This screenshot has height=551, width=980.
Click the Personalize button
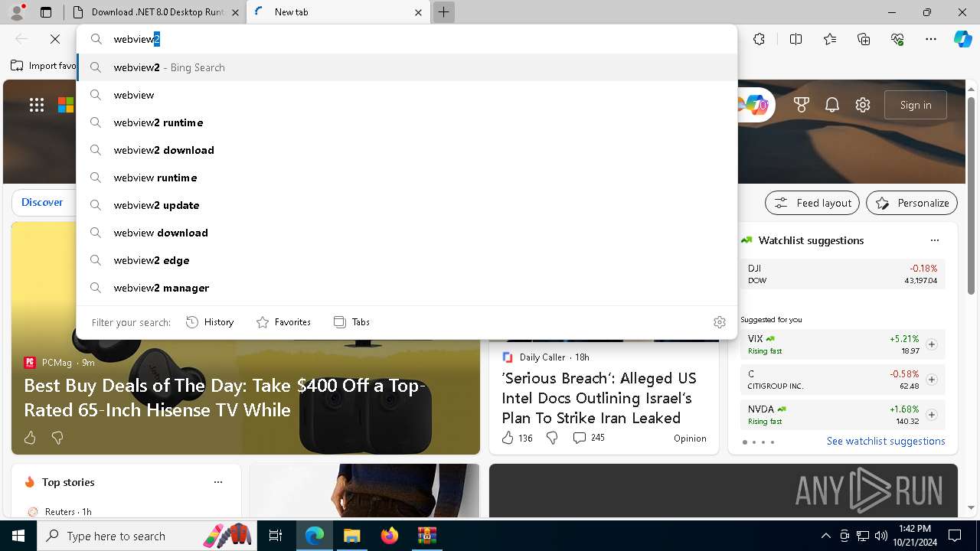912,203
